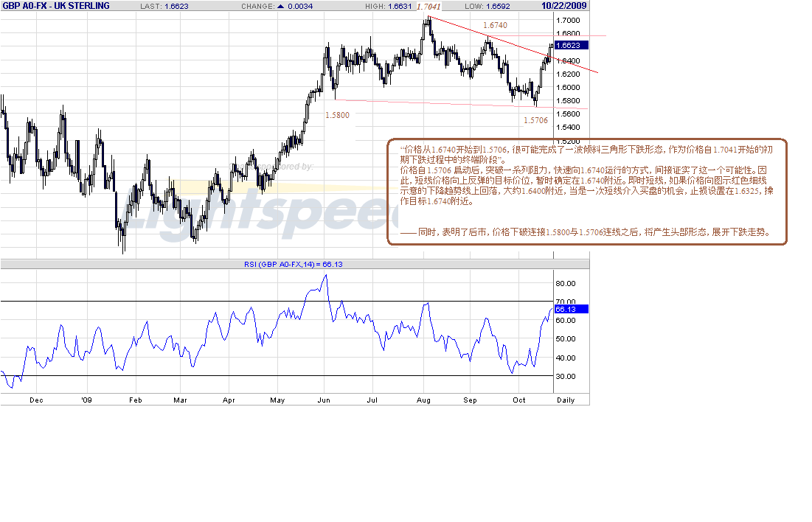This screenshot has height=522, width=812.
Task: Click the up triangle beside CHANGE
Action: pos(281,6)
